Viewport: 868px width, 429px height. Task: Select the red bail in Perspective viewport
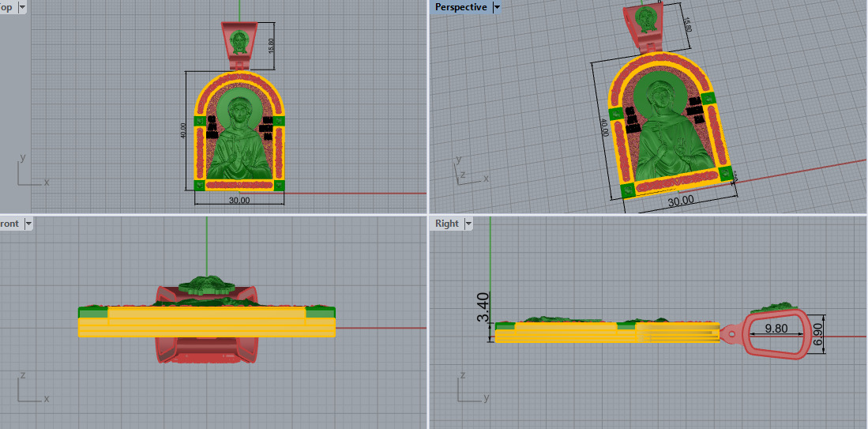point(642,28)
